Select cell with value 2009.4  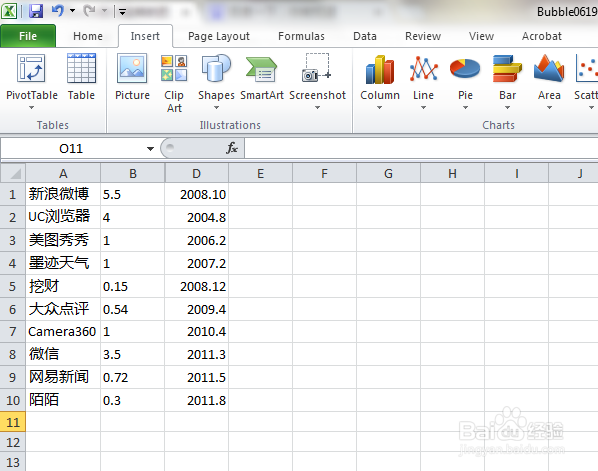coord(196,309)
